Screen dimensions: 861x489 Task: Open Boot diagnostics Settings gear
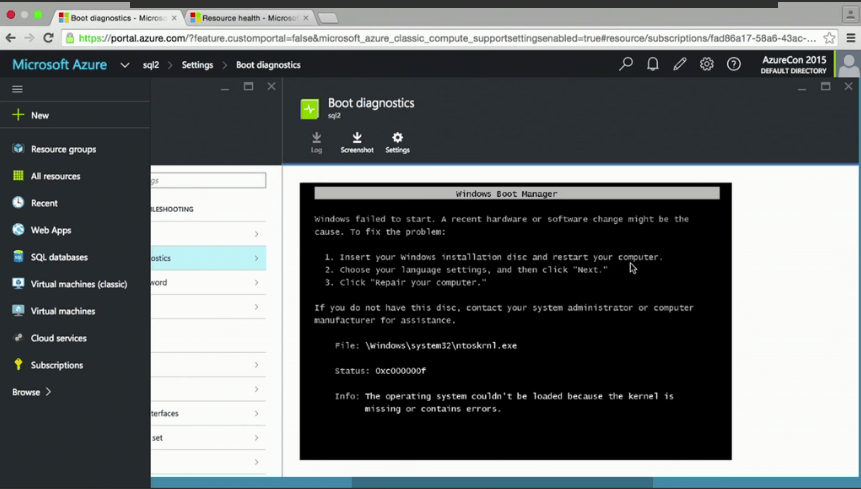tap(398, 142)
